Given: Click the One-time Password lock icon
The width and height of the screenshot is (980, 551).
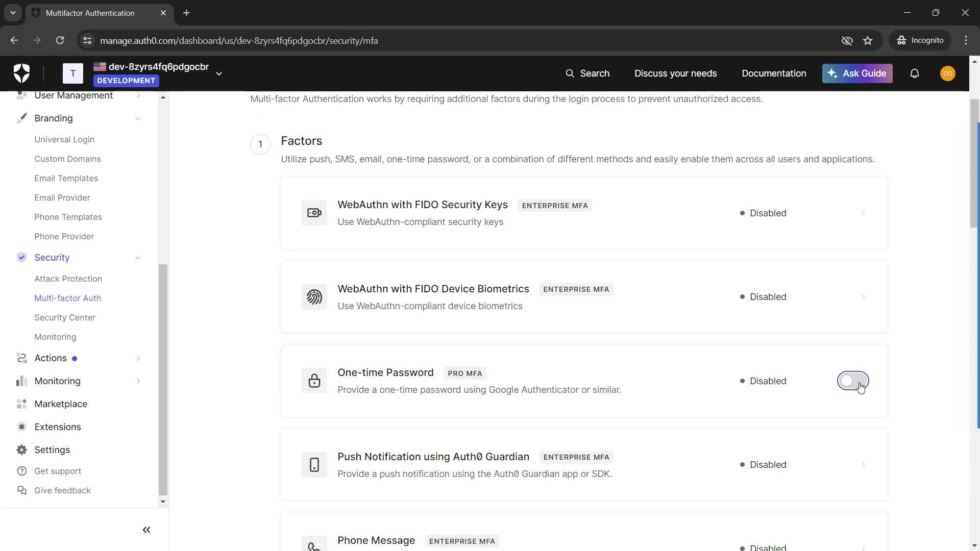Looking at the screenshot, I should click(x=314, y=381).
